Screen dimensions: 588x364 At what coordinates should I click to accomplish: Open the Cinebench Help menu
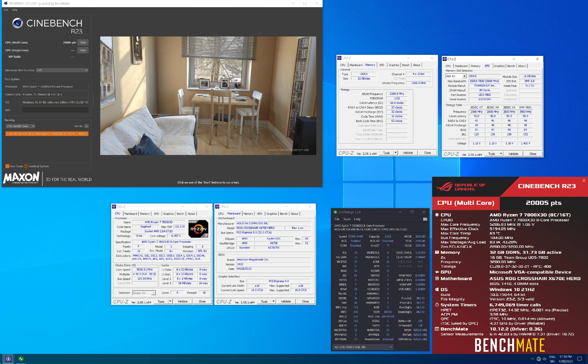[x=14, y=10]
